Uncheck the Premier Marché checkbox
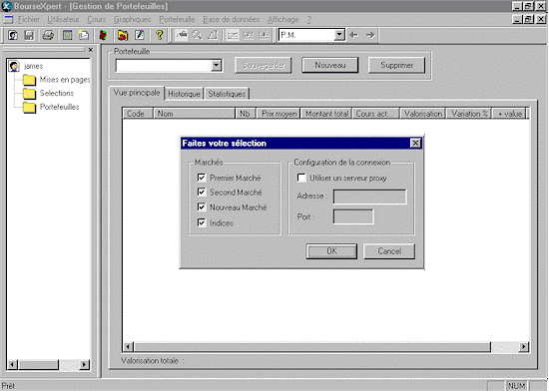 pyautogui.click(x=202, y=178)
